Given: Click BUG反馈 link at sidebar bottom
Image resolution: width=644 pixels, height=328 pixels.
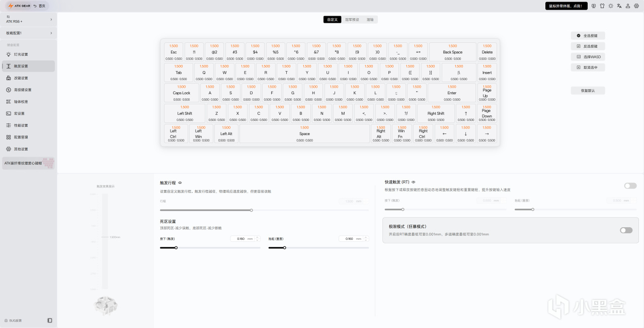Looking at the screenshot, I should pos(15,320).
